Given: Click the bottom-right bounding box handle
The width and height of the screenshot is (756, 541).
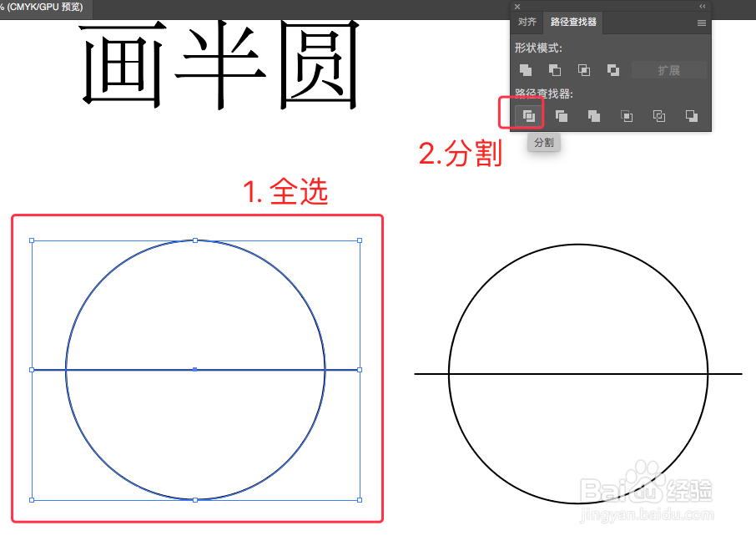Looking at the screenshot, I should tap(360, 500).
